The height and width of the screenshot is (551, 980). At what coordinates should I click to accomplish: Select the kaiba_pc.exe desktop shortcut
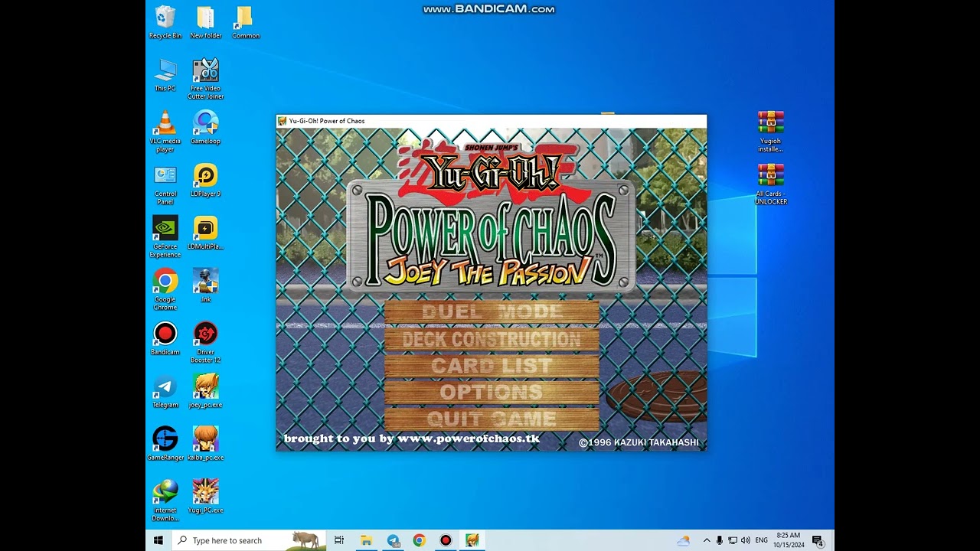205,445
